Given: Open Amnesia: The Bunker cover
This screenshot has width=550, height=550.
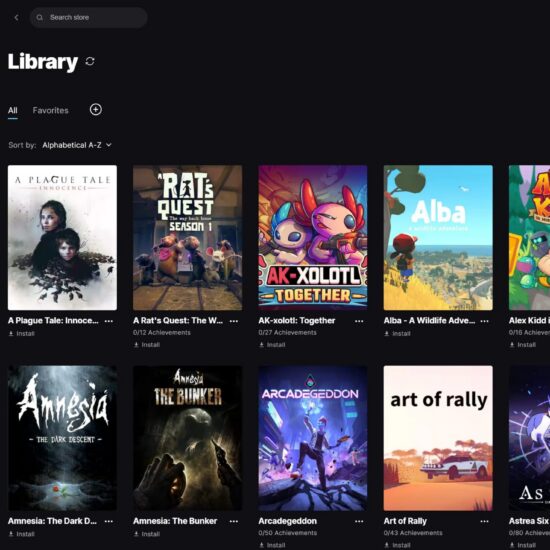Looking at the screenshot, I should tap(187, 438).
